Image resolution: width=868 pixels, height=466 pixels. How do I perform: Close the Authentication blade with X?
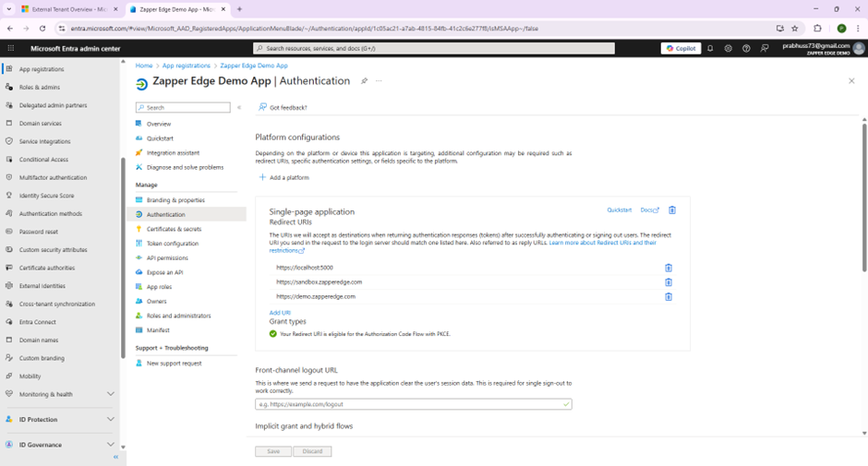pos(851,81)
